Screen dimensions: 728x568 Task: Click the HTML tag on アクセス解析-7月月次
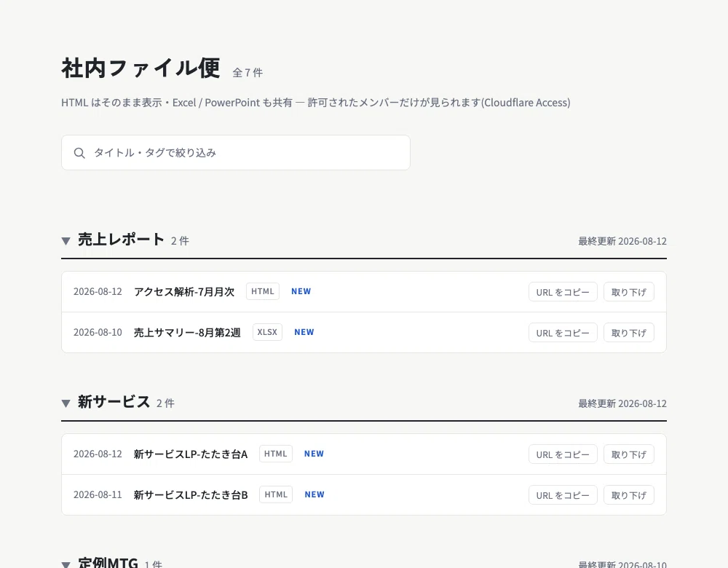(x=263, y=291)
